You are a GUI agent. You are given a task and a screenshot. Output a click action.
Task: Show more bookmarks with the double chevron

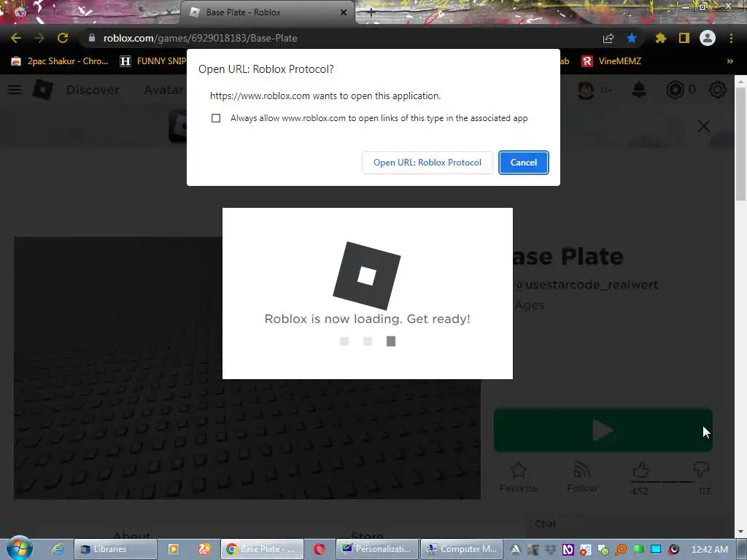tap(729, 61)
